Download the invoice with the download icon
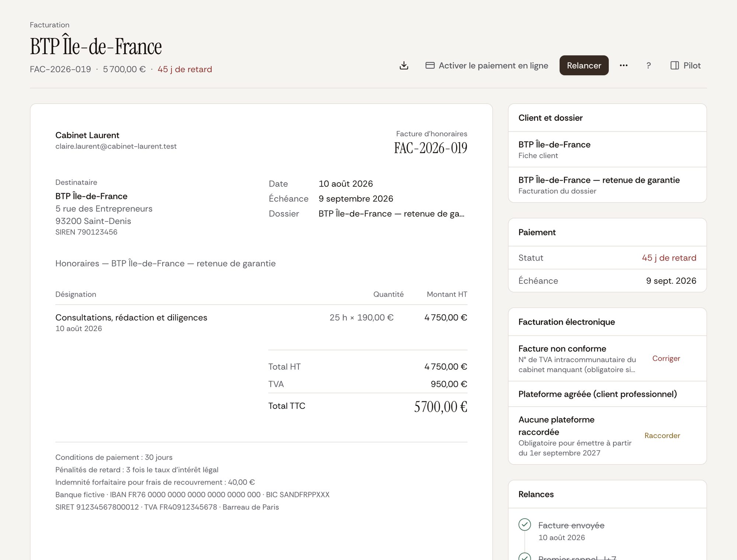This screenshot has height=560, width=737. coord(404,66)
